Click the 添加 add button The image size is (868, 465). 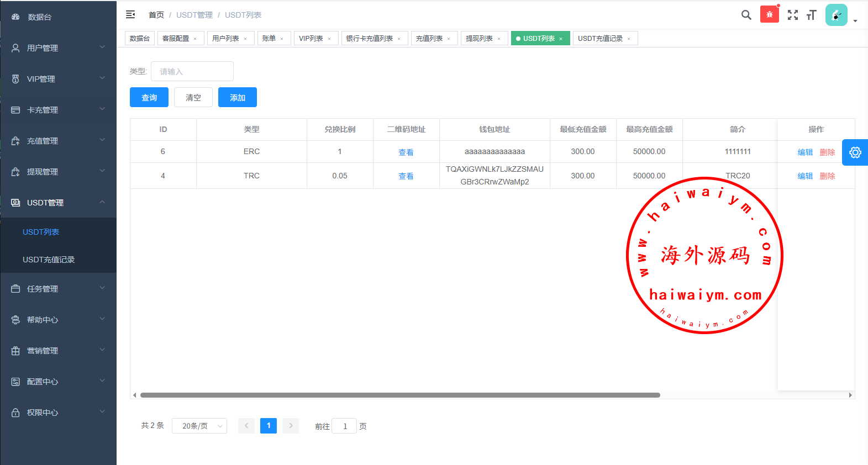click(x=237, y=97)
